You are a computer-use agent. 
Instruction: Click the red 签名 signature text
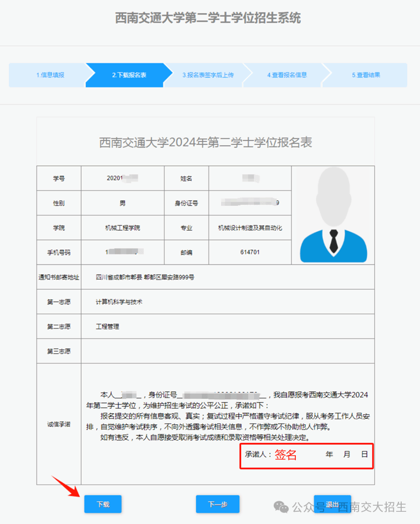click(x=286, y=455)
